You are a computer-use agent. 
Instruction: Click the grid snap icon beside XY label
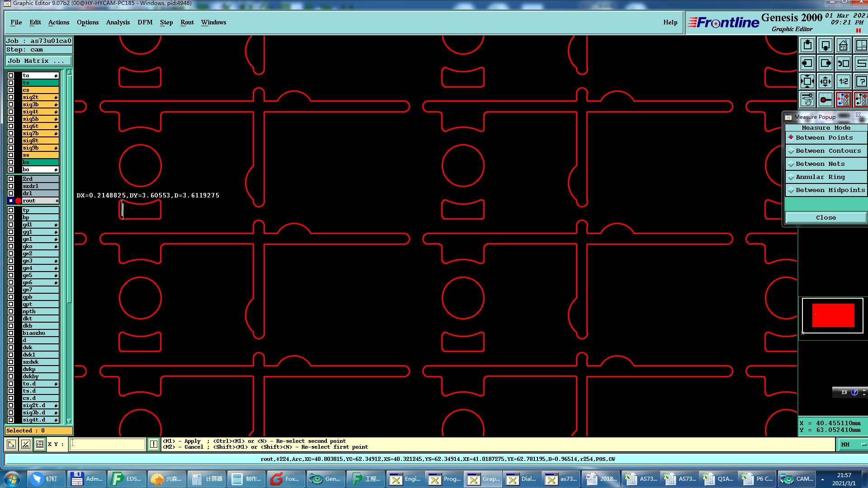click(x=40, y=445)
